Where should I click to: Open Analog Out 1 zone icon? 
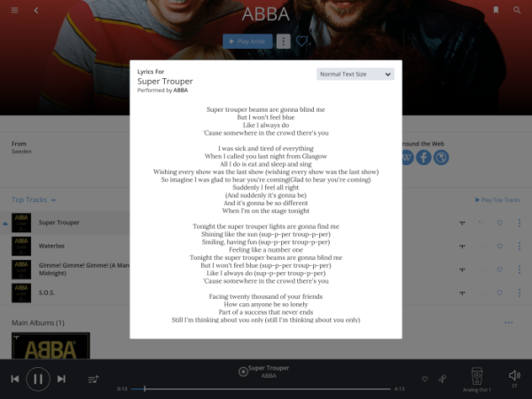pyautogui.click(x=477, y=376)
